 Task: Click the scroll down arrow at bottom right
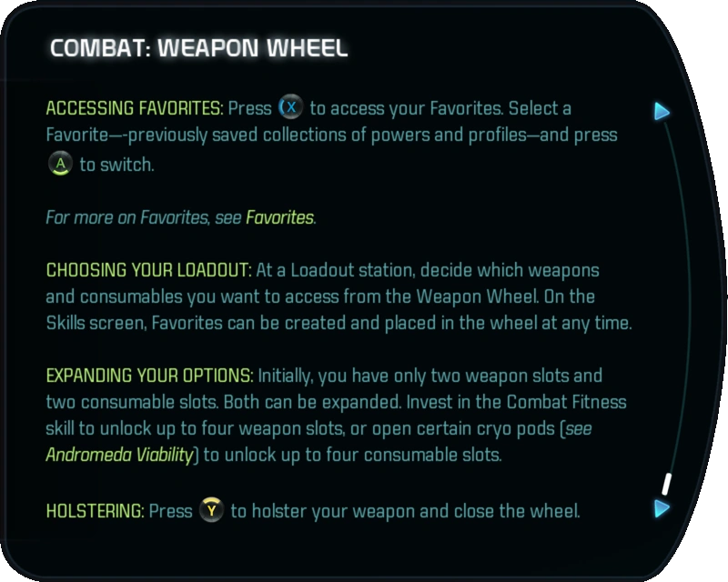662,508
